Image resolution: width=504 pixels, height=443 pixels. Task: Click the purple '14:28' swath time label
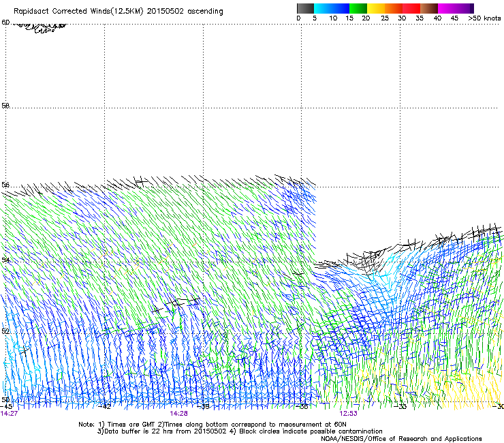tap(178, 414)
